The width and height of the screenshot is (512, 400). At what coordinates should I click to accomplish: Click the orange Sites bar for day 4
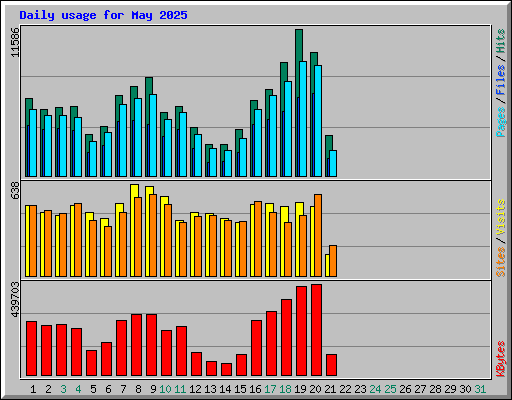point(78,240)
